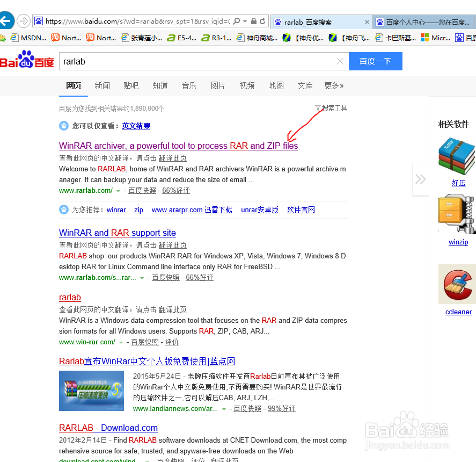Open the 【神舟飞... bookmark
This screenshot has height=462, width=476.
point(349,38)
